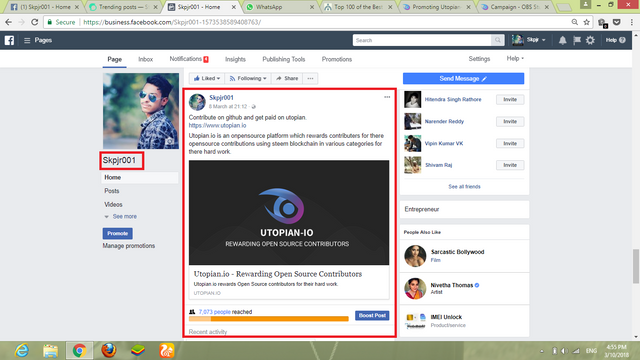Screen dimensions: 640x360
Task: Click the post reach progress bar
Action: pyautogui.click(x=269, y=319)
